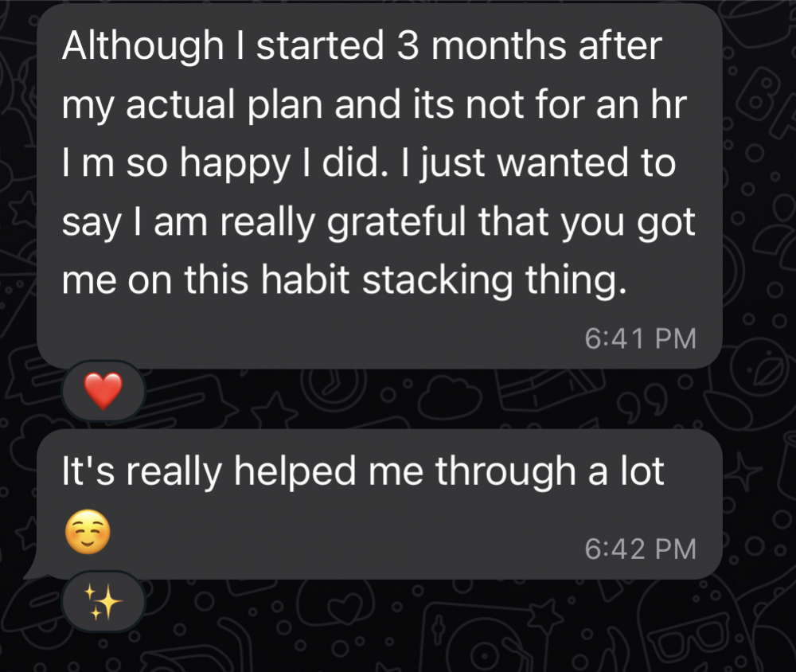
Task: Click the 6:41 PM timestamp
Action: click(640, 339)
